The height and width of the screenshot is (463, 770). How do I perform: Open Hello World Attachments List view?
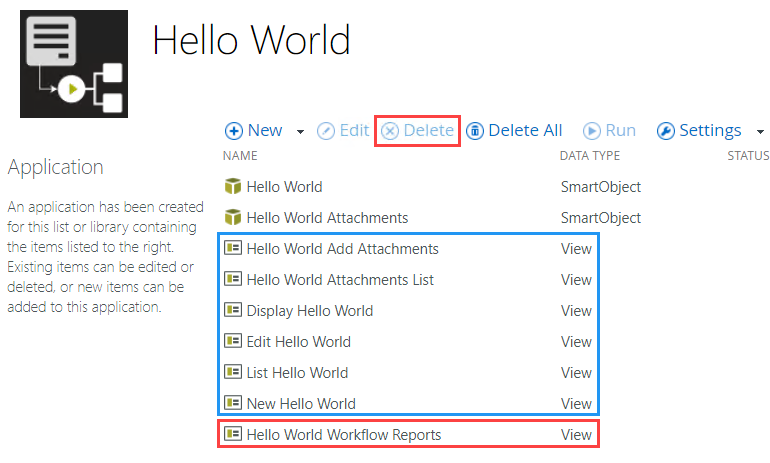pyautogui.click(x=340, y=280)
